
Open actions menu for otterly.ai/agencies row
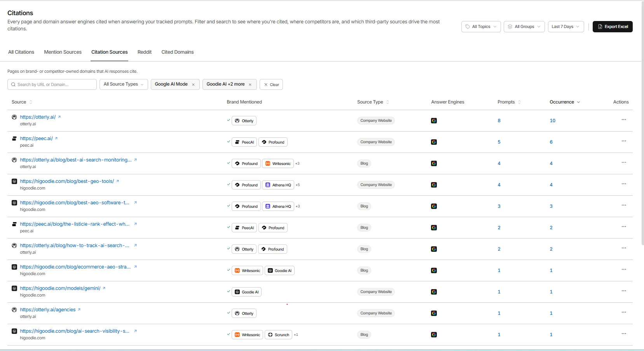pyautogui.click(x=624, y=312)
